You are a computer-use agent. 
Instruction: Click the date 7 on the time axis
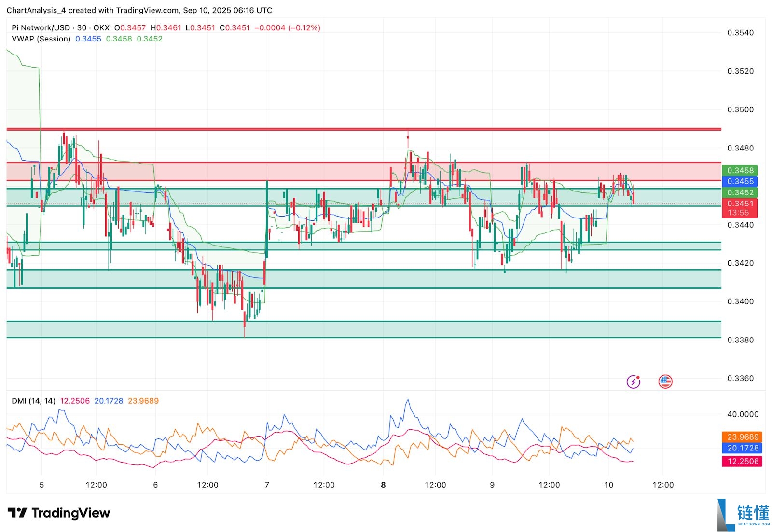pyautogui.click(x=267, y=485)
